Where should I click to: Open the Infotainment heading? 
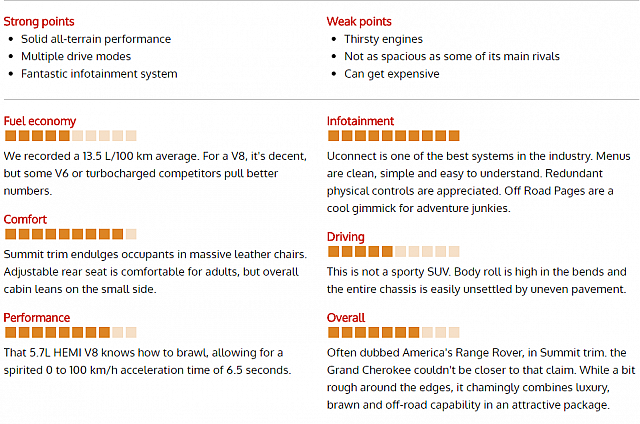360,121
